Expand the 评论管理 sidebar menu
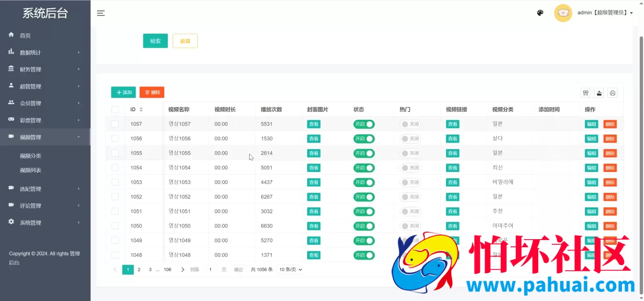644x301 pixels. point(45,206)
